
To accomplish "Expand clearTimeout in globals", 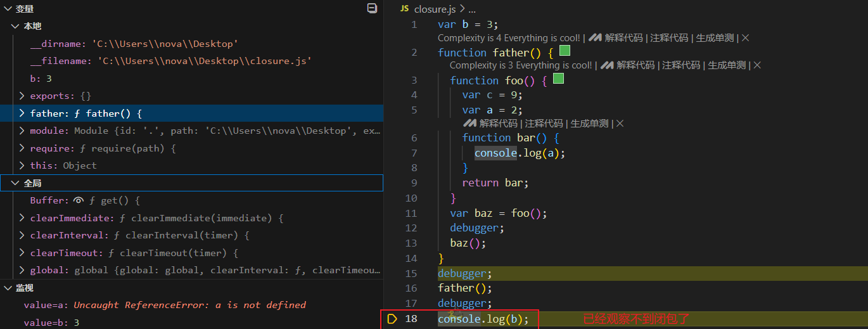I will (x=22, y=253).
